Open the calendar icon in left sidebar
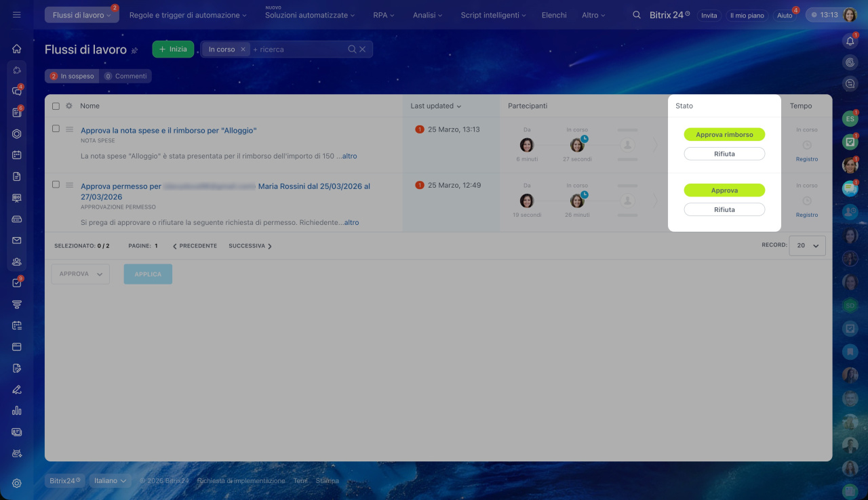This screenshot has width=868, height=500. [17, 154]
